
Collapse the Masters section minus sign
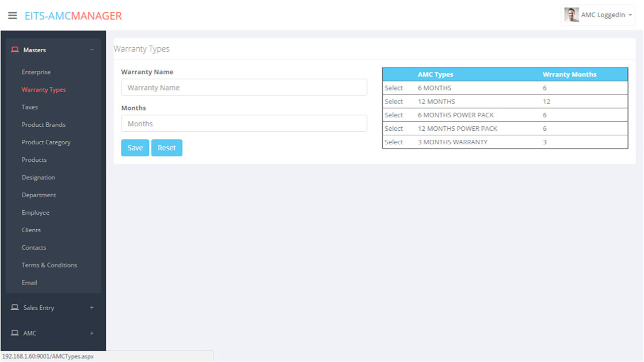point(92,50)
